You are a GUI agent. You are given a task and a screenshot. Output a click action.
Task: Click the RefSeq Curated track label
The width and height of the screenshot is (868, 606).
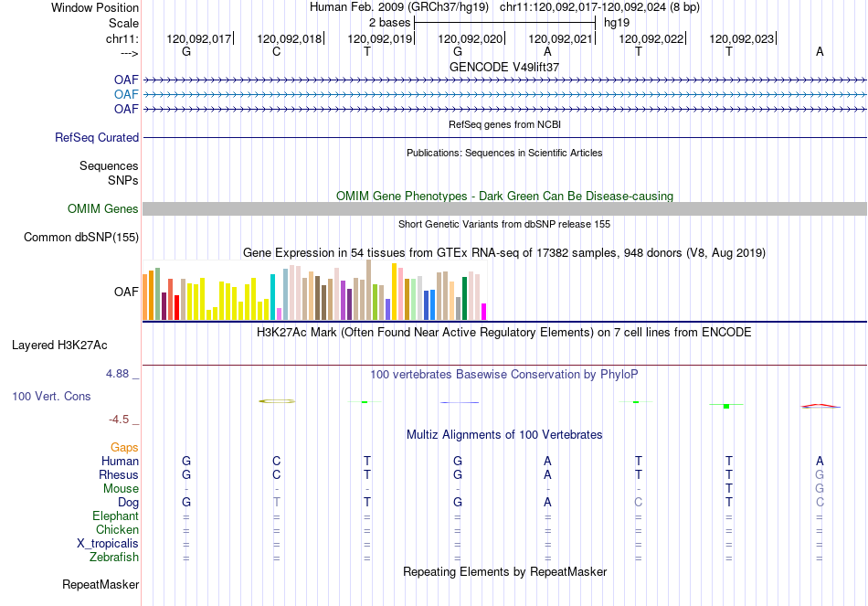pyautogui.click(x=97, y=137)
